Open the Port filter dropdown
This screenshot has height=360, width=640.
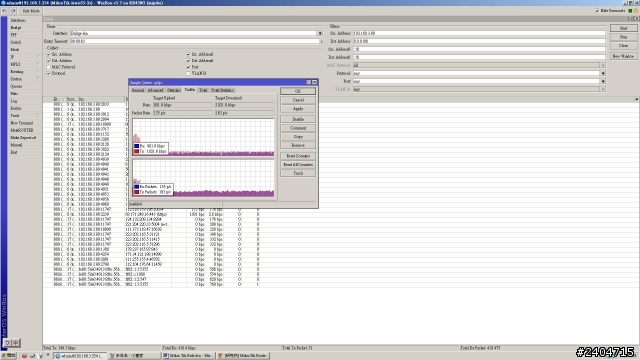coord(603,81)
